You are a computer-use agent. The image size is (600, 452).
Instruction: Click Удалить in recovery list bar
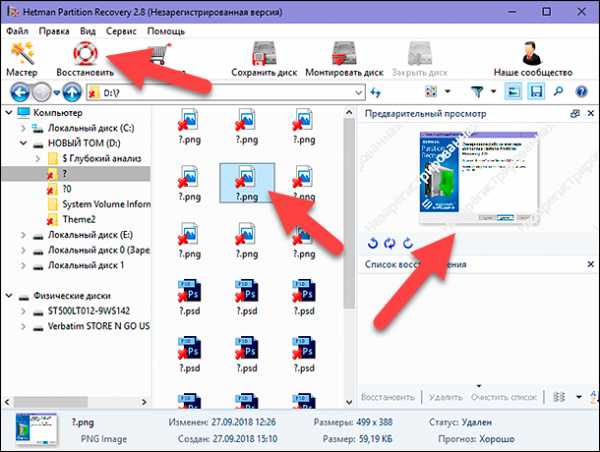[x=445, y=397]
